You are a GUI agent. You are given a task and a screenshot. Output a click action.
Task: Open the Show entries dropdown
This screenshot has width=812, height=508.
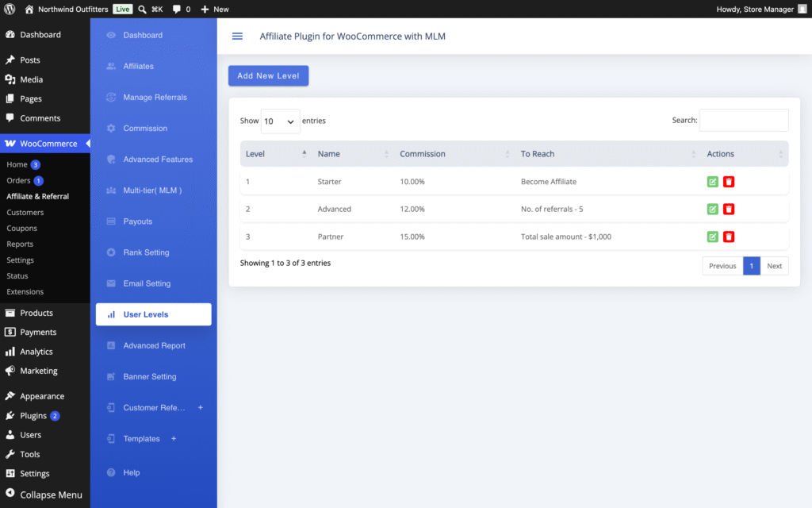point(280,121)
